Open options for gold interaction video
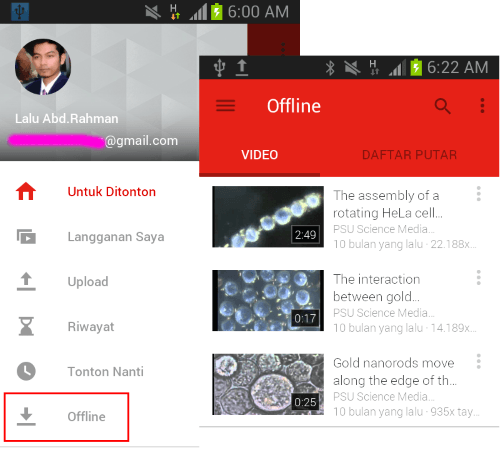Screen dimensions: 500x450 pos(479,278)
